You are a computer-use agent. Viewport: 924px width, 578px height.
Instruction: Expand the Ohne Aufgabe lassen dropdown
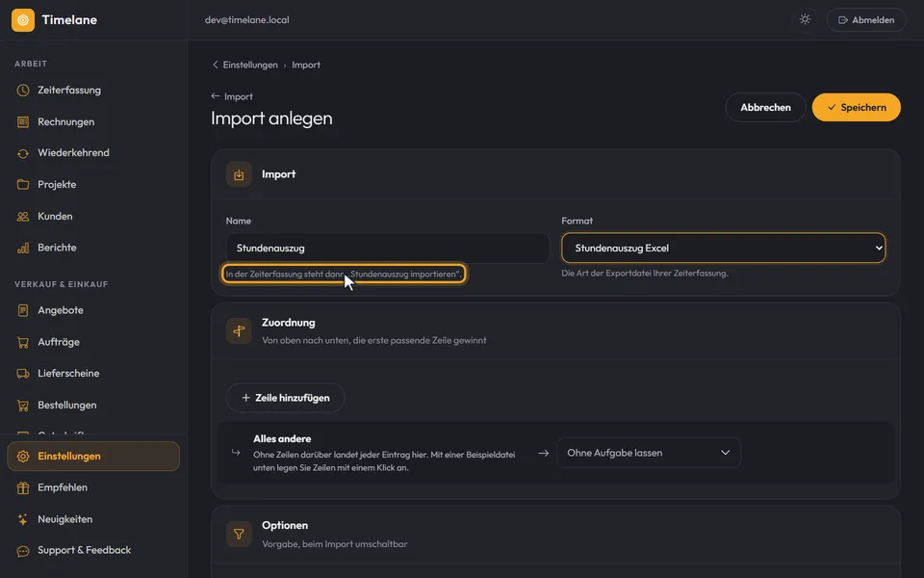[649, 453]
